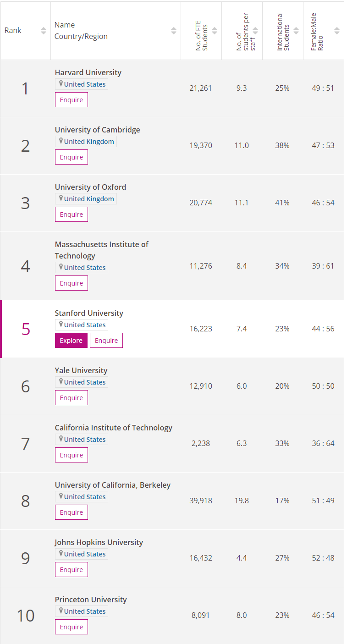Select Johns Hopkins University name
This screenshot has height=644, width=347.
[99, 542]
